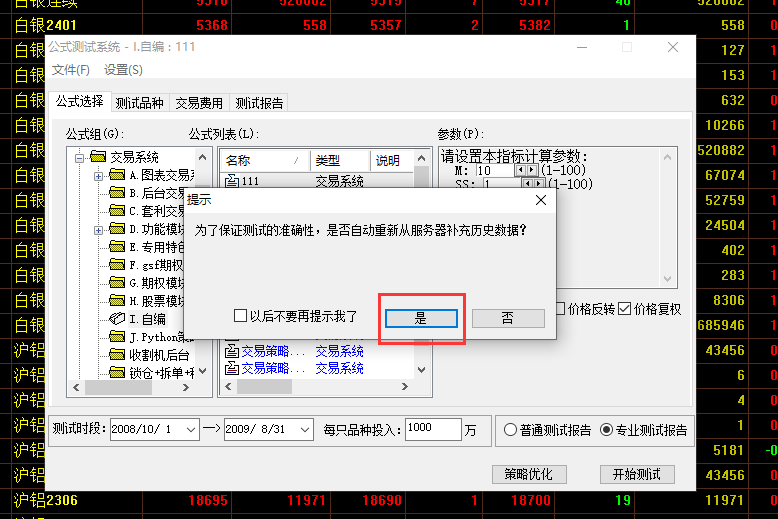This screenshot has width=778, height=519.
Task: Select the F.gs期权 folder icon
Action: coord(117,264)
